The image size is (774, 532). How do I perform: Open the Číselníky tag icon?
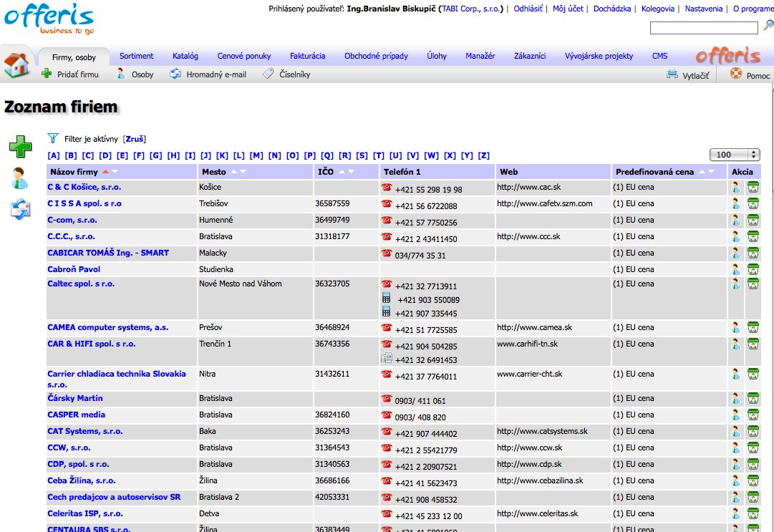coord(268,74)
